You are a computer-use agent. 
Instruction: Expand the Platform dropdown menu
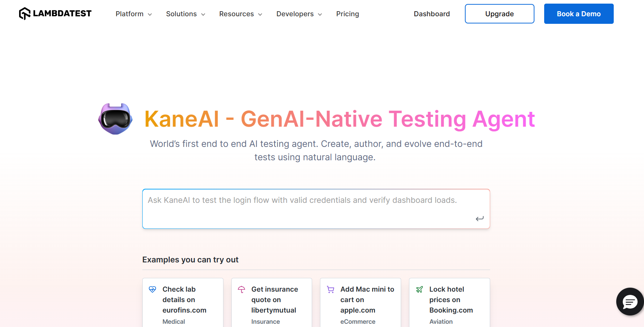point(134,14)
